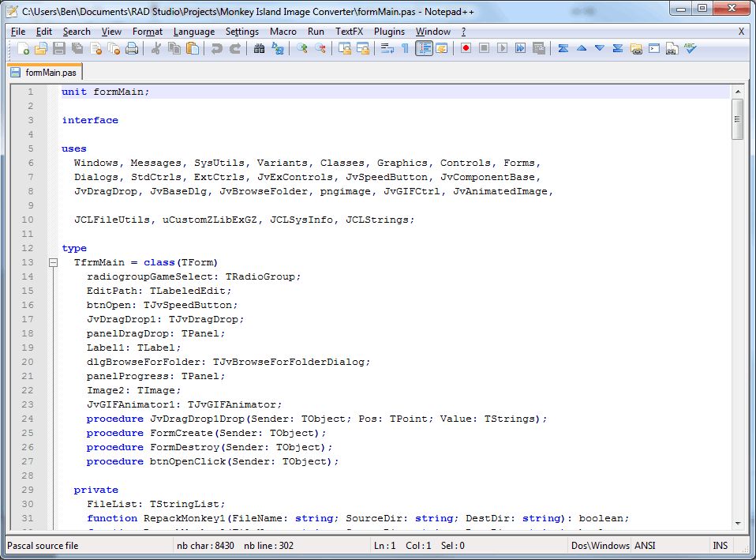Create a new document via toolbar icon
Screen dimensions: 756x560
pyautogui.click(x=23, y=48)
